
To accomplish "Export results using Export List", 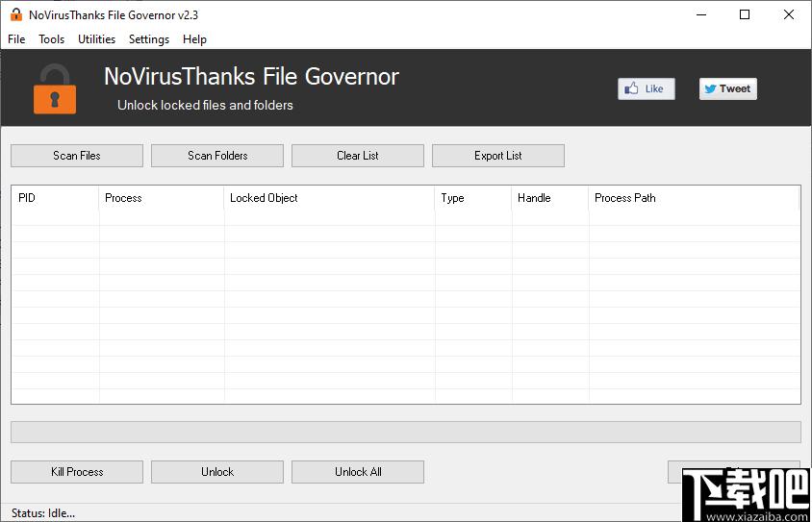I will [x=498, y=156].
